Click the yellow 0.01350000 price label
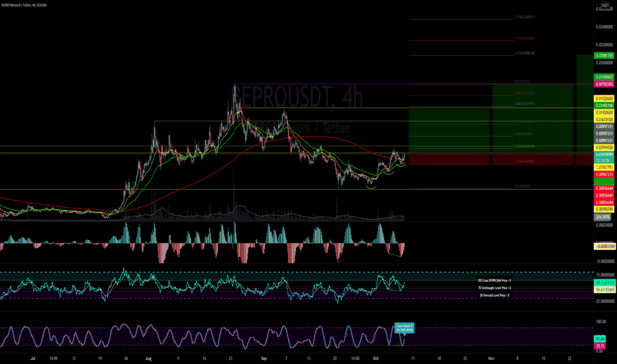 click(604, 113)
